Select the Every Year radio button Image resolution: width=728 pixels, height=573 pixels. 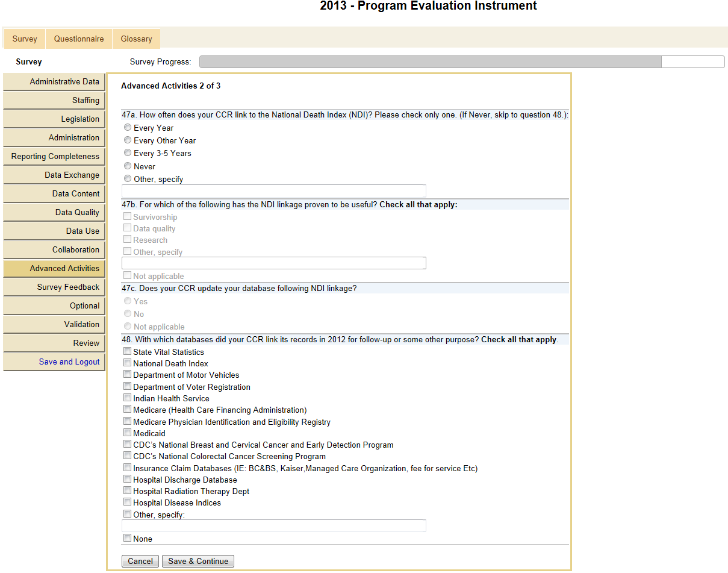point(128,128)
